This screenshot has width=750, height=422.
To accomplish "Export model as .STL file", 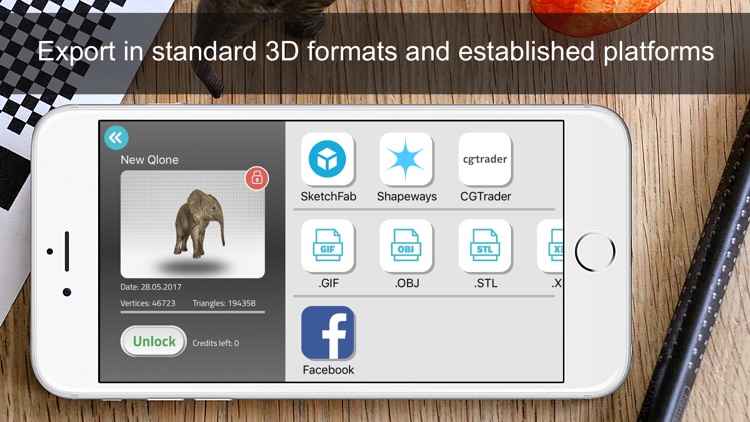I will [485, 246].
